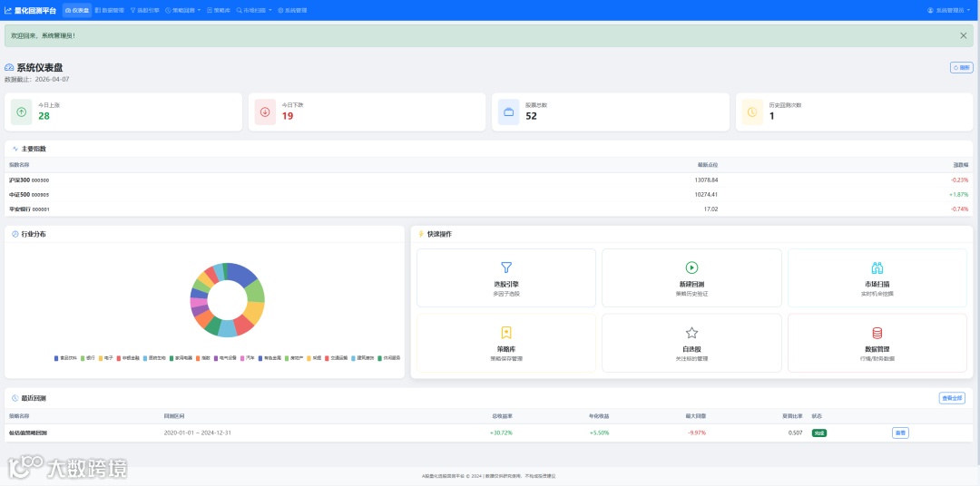Click red down-arrow icon in 今日下跌 card
The height and width of the screenshot is (486, 980).
click(x=265, y=112)
